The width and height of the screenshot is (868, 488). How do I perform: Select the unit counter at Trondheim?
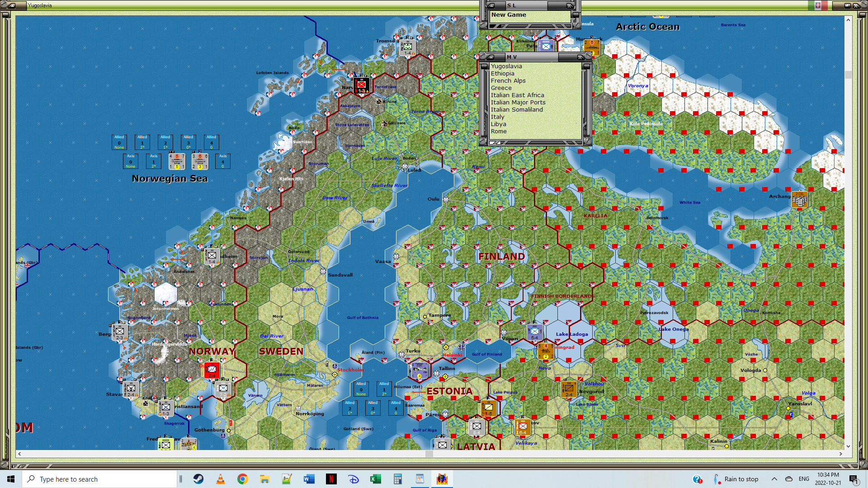click(212, 256)
